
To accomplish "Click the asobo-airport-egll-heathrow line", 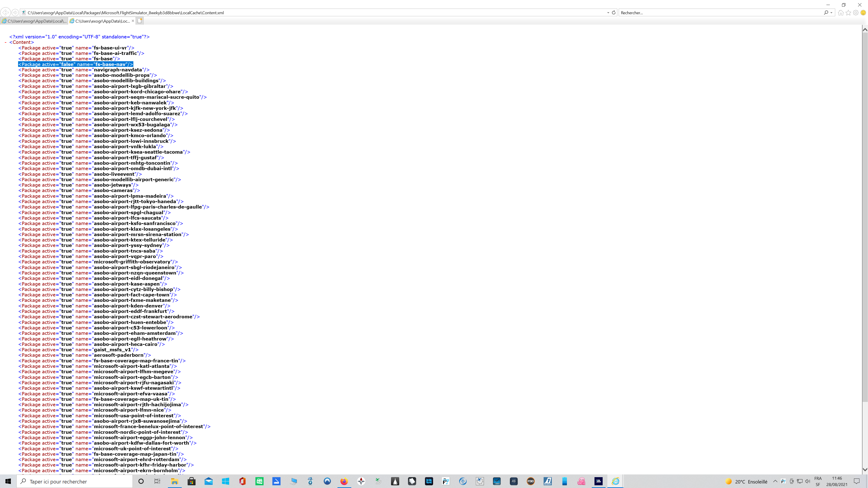I will (x=96, y=339).
